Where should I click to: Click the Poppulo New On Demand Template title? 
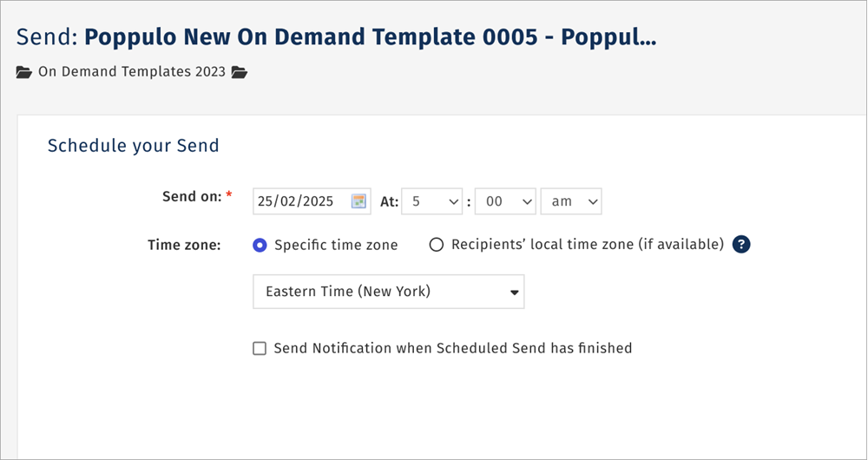pos(371,37)
